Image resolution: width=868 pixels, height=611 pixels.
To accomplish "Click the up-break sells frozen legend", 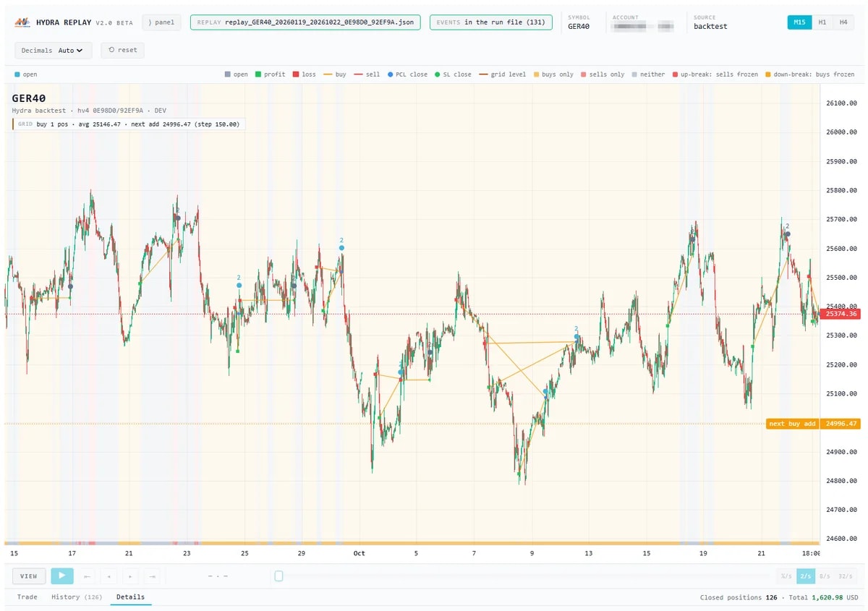I will click(x=715, y=74).
